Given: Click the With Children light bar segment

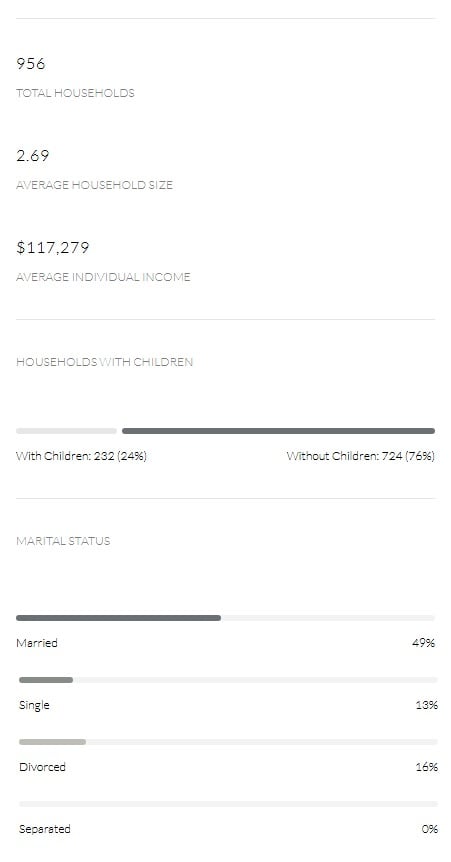Looking at the screenshot, I should [67, 431].
